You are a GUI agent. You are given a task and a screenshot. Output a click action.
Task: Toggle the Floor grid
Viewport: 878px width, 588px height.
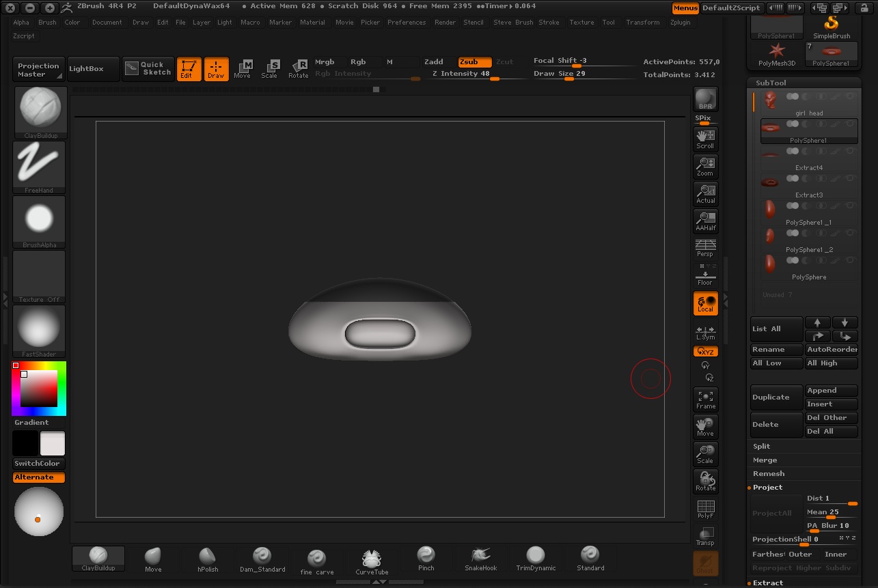click(x=705, y=277)
